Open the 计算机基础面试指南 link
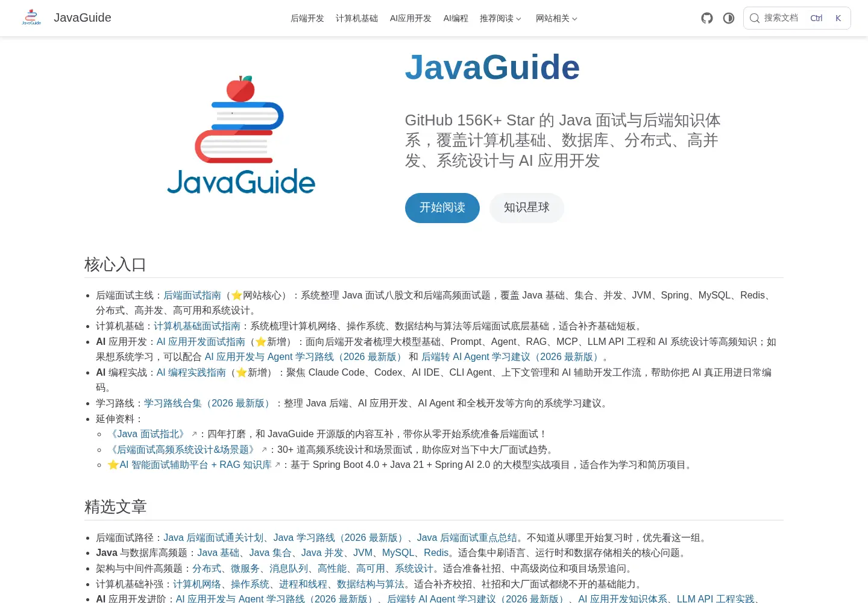Viewport: 868px width, 603px height. 197,326
